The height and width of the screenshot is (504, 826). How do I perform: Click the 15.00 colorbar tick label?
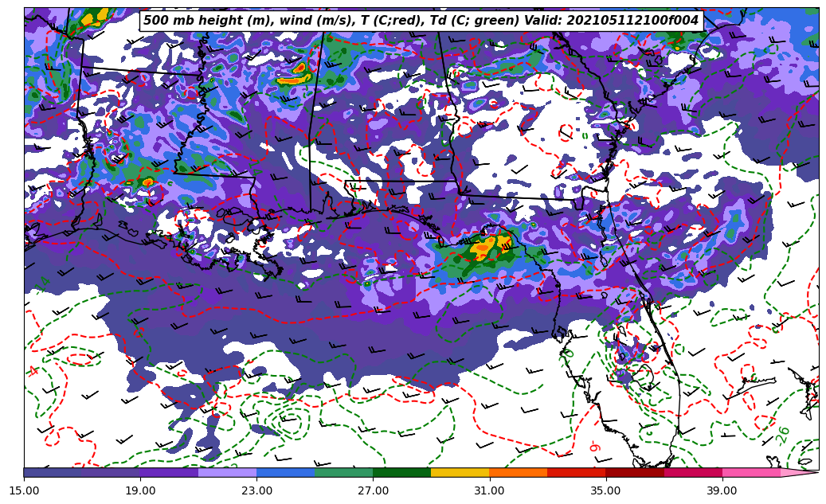[x=24, y=490]
